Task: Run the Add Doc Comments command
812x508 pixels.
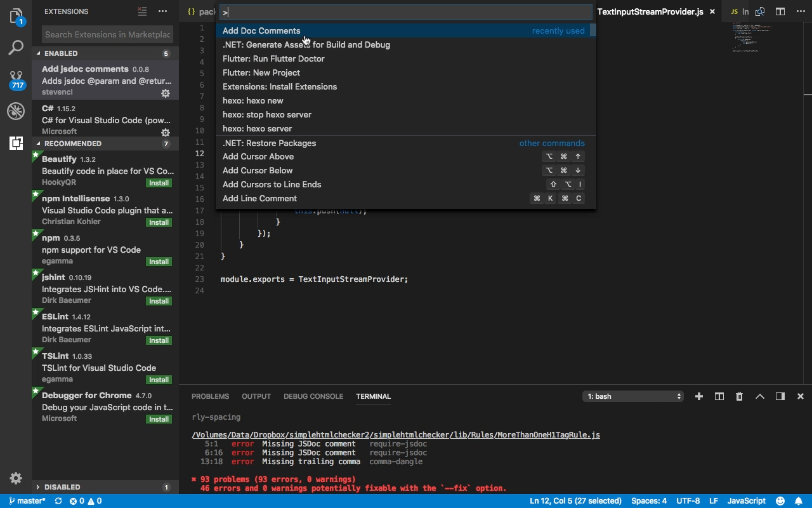Action: [x=406, y=30]
